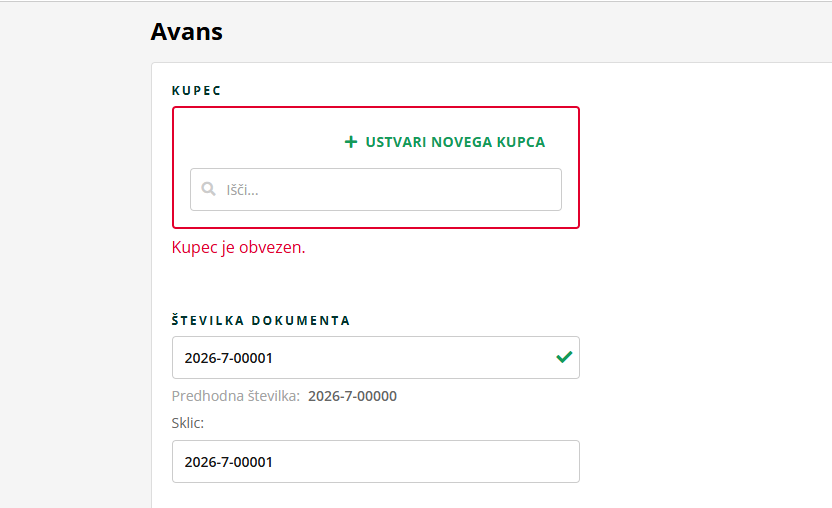Click the KUPEC section label

click(196, 90)
